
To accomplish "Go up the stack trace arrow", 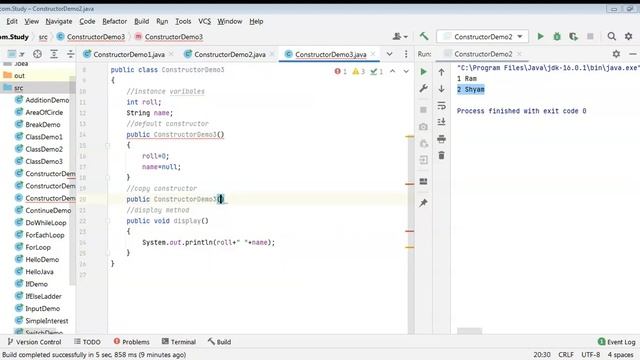I will [x=441, y=72].
